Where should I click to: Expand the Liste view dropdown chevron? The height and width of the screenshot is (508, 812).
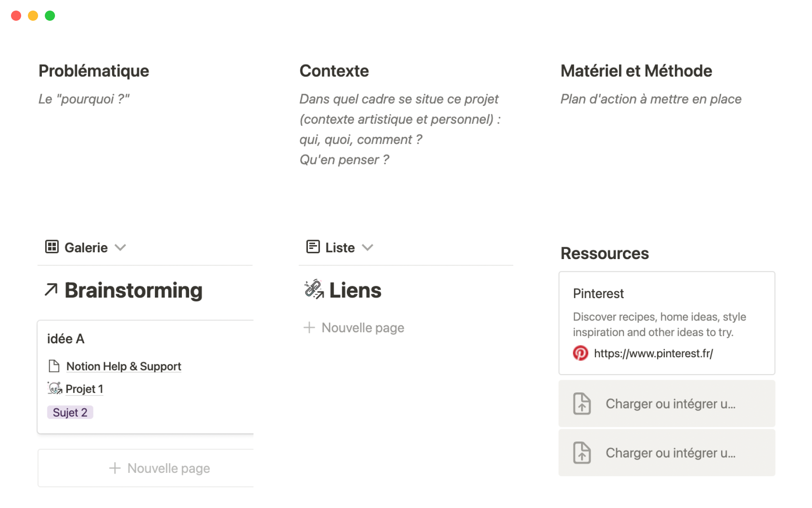[368, 248]
